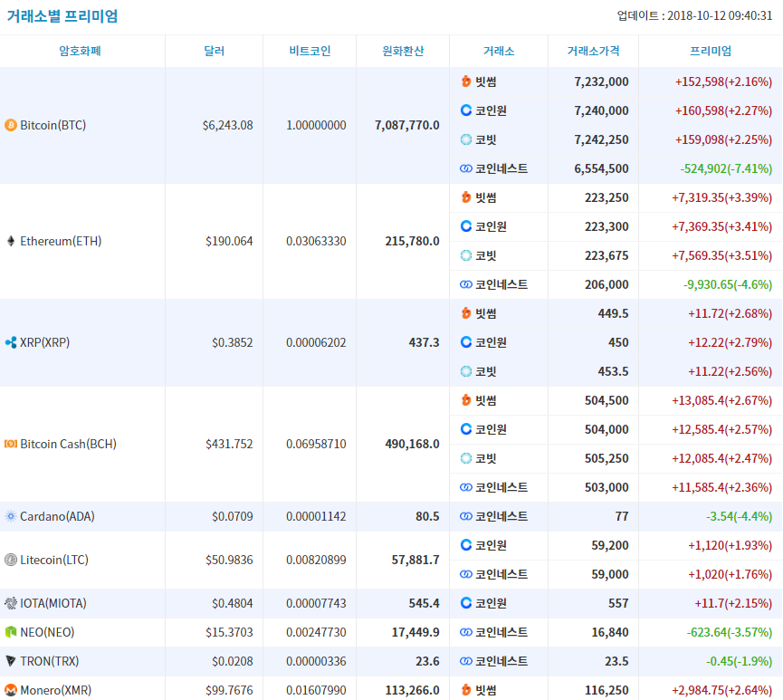Click the premium -524,902(-7.41%)

726,168
